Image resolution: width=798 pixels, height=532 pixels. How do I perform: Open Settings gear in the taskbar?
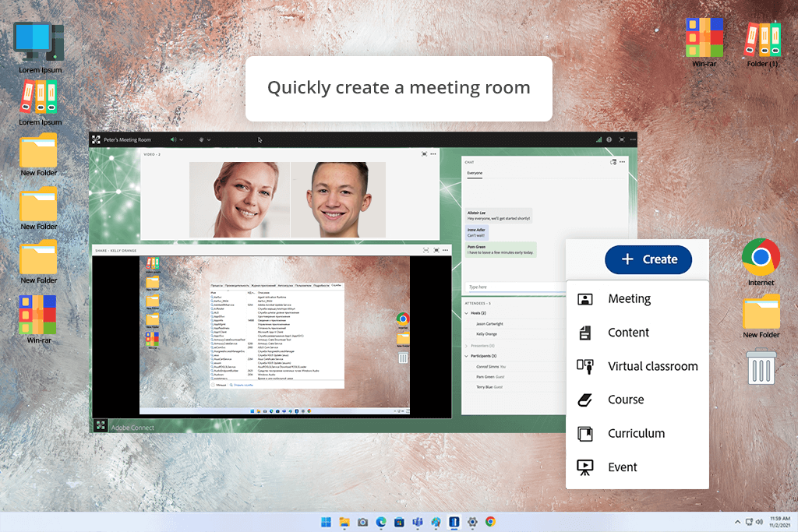[472, 522]
